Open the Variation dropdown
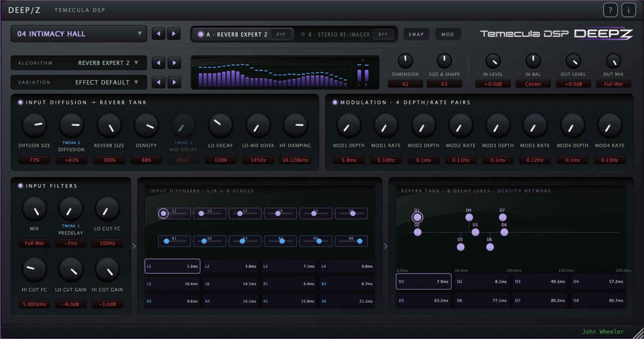 tap(79, 82)
